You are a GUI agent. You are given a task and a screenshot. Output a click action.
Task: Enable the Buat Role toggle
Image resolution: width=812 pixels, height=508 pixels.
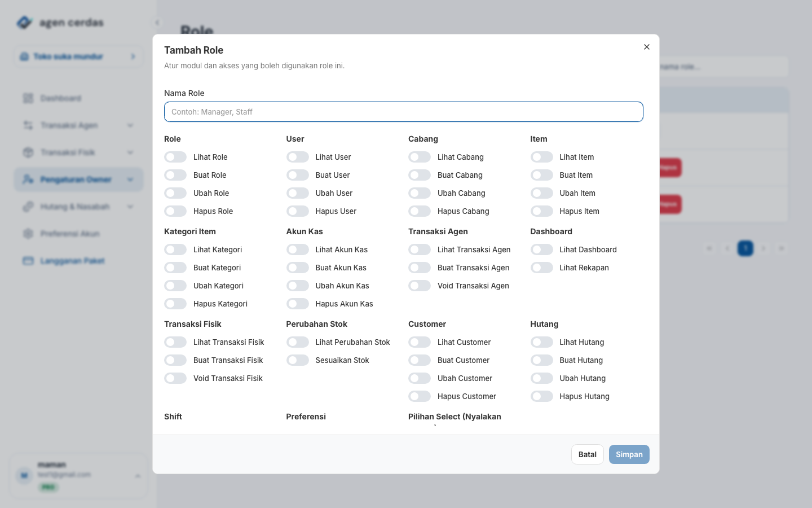tap(175, 175)
